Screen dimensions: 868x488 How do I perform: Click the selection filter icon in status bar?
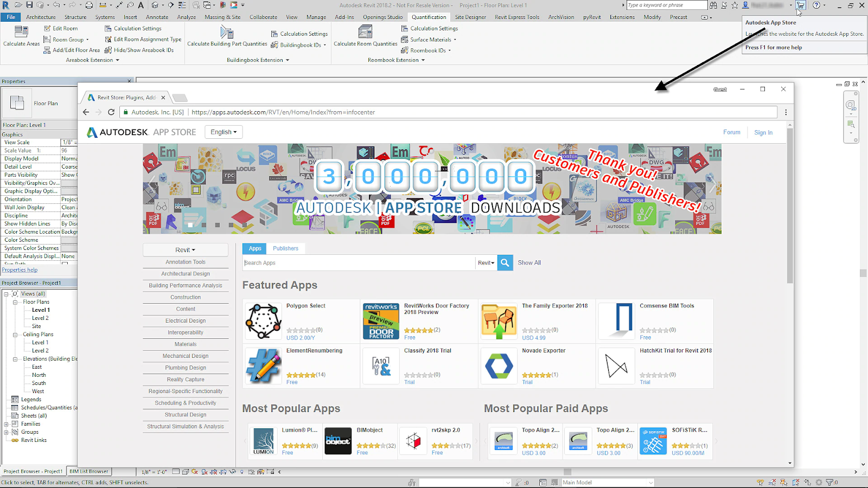point(829,482)
